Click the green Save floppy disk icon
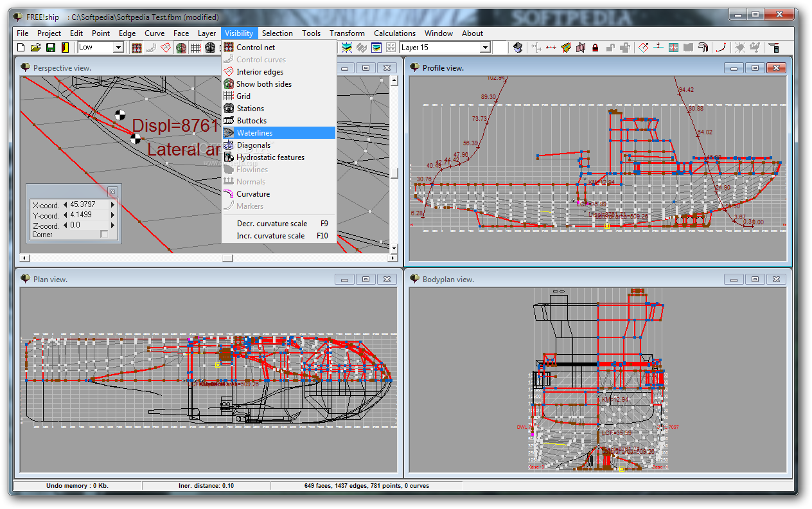This screenshot has height=509, width=812. pyautogui.click(x=50, y=48)
